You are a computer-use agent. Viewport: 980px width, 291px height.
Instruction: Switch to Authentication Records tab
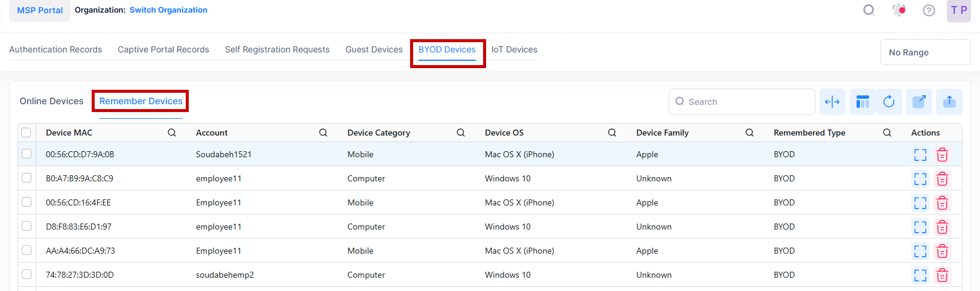(55, 49)
